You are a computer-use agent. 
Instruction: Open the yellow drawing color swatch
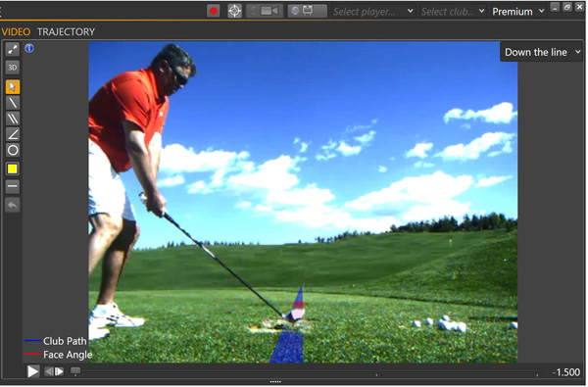pyautogui.click(x=13, y=169)
